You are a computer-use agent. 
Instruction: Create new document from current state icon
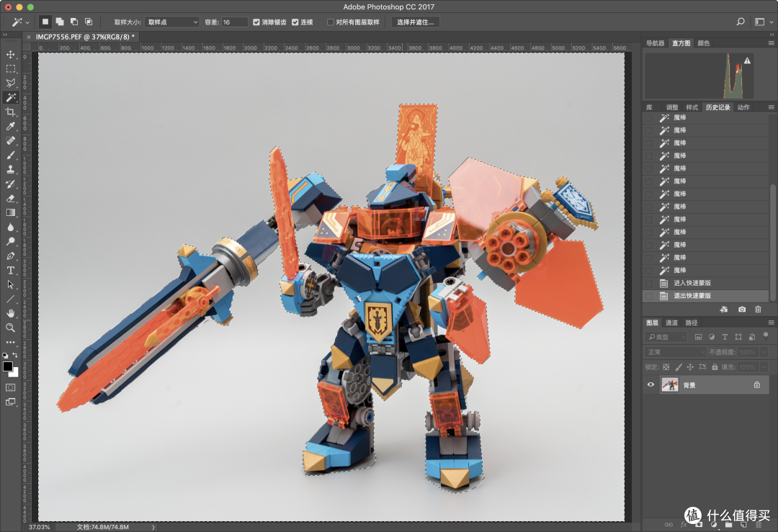pos(724,309)
